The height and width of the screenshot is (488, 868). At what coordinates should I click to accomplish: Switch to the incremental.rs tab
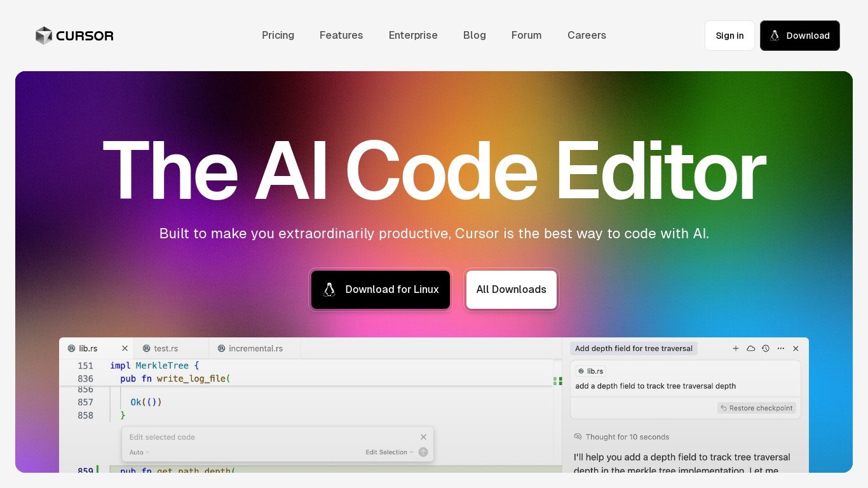pyautogui.click(x=255, y=348)
